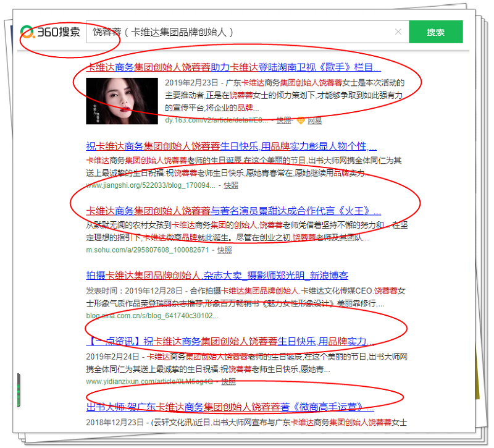Open 快照 for the m.sohu.com result
This screenshot has width=494, height=448.
click(x=224, y=250)
